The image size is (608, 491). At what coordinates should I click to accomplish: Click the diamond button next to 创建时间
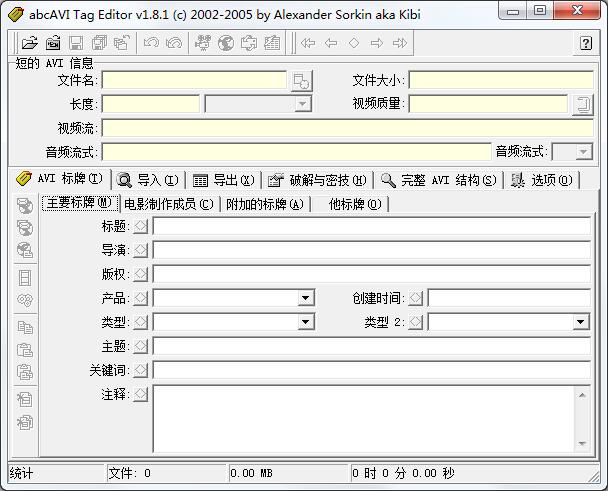coord(416,298)
